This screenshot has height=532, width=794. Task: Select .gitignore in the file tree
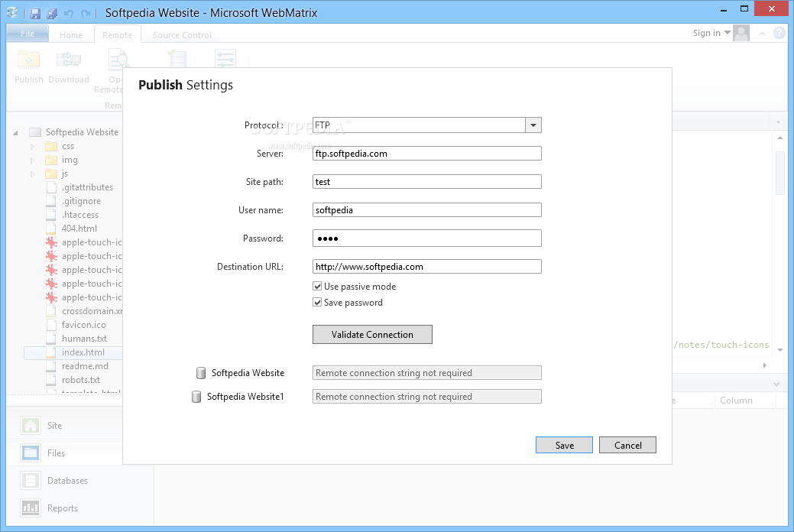click(81, 201)
